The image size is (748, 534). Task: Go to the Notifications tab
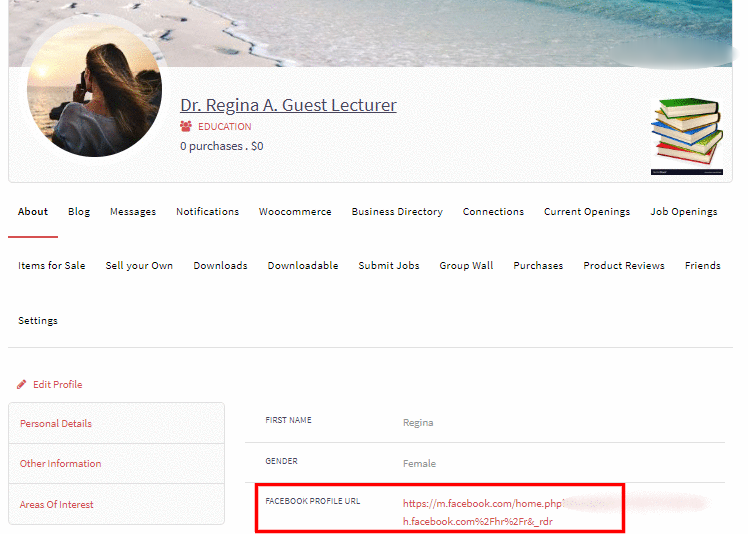point(207,212)
